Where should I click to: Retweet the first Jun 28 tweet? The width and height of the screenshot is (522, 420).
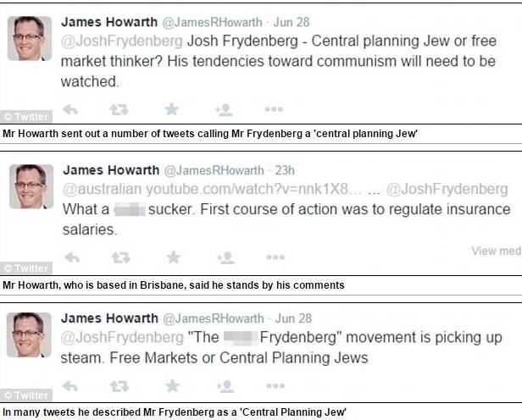pos(119,109)
